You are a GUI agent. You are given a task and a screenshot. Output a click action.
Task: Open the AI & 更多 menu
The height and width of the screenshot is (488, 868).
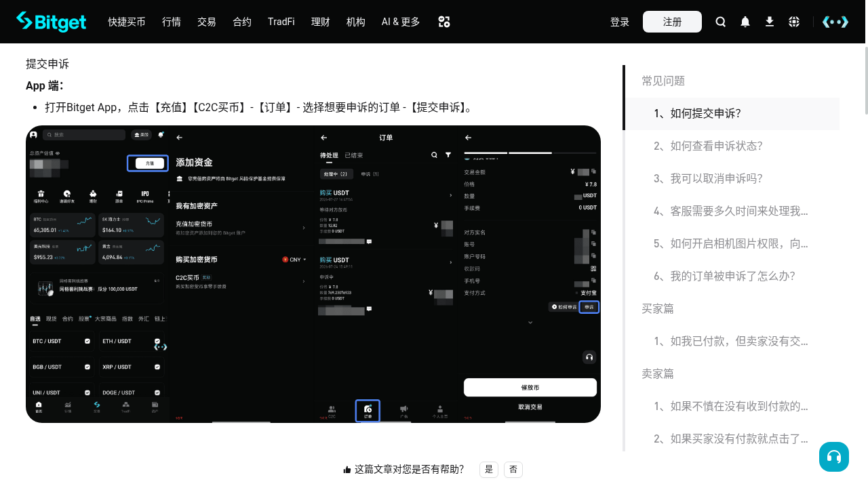[x=401, y=22]
